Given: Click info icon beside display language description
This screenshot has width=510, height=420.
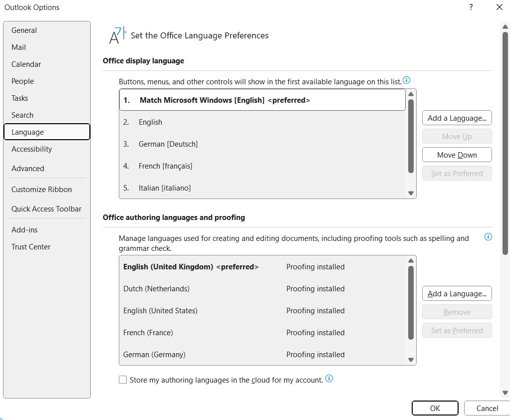Looking at the screenshot, I should tap(406, 80).
